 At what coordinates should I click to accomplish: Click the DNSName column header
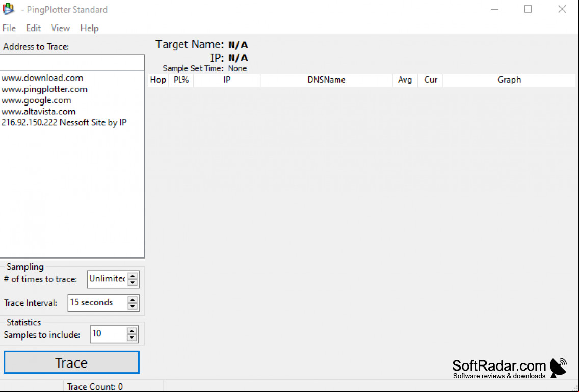coord(326,80)
